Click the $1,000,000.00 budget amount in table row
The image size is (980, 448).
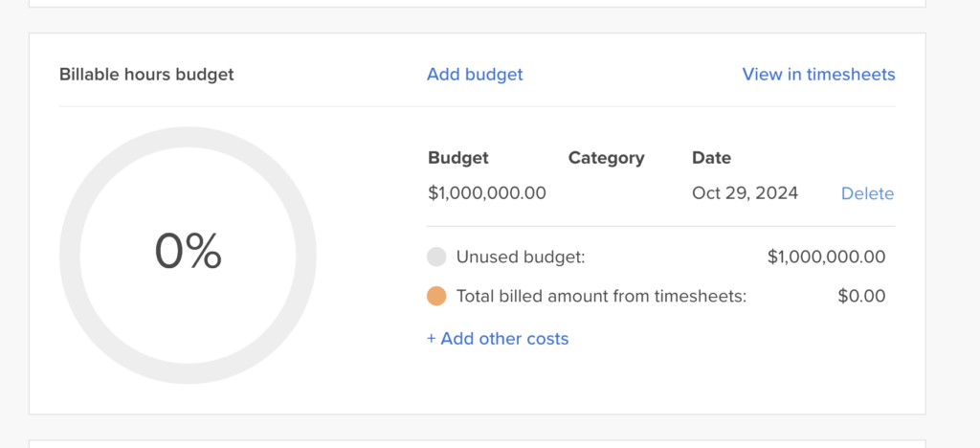(x=487, y=193)
